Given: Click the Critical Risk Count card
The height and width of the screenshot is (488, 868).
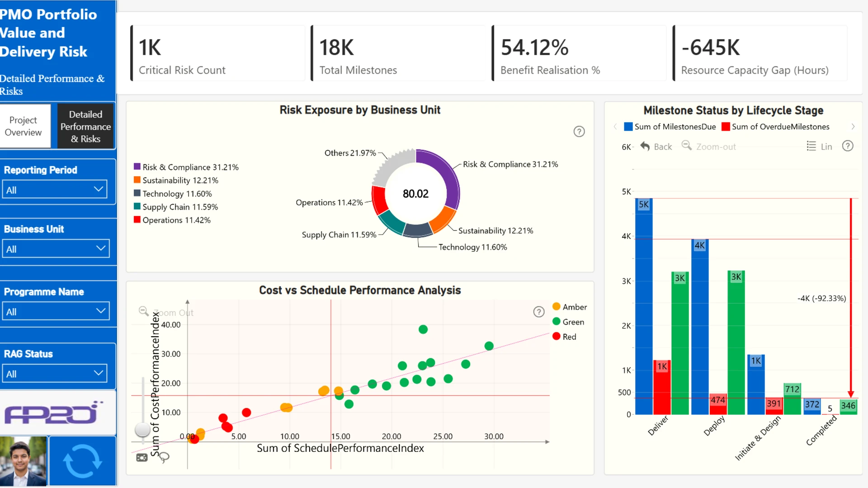Looking at the screenshot, I should point(218,53).
